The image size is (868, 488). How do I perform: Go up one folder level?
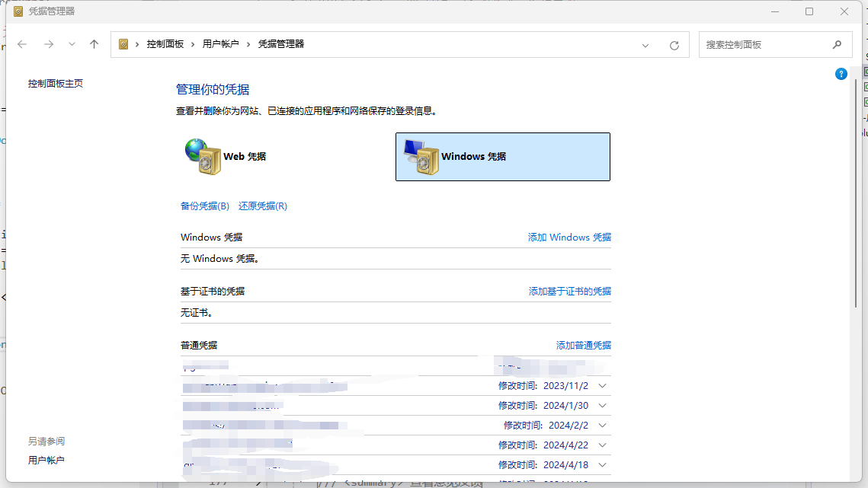(94, 44)
